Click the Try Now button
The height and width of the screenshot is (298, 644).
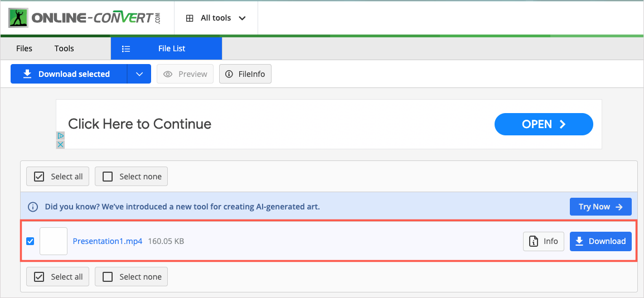601,207
